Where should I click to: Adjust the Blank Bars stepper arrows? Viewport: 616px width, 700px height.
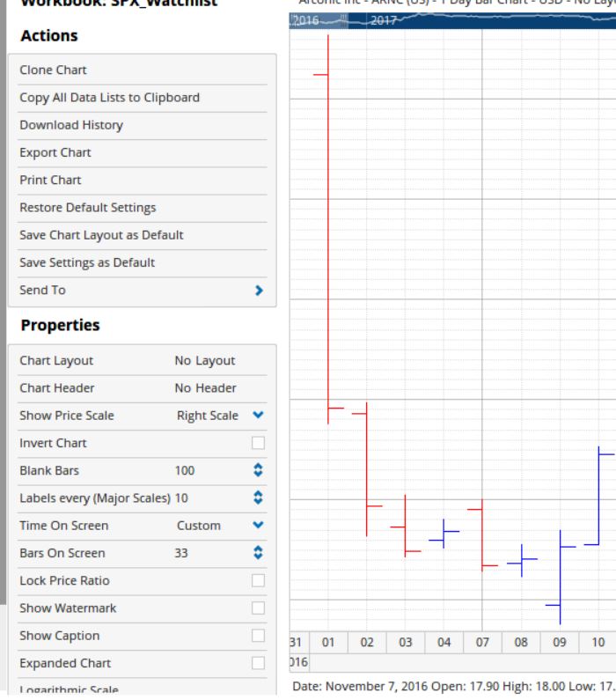tap(258, 470)
